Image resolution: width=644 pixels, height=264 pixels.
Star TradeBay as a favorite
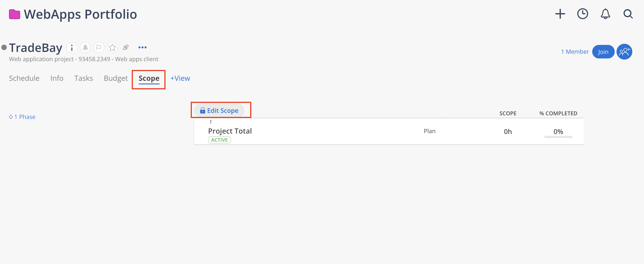click(x=112, y=47)
